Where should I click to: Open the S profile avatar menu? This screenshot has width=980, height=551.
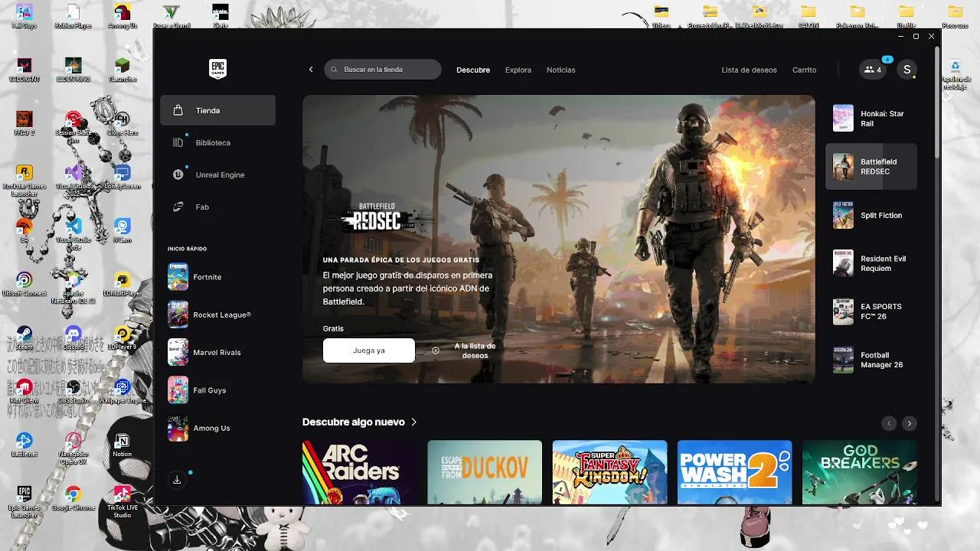coord(907,70)
